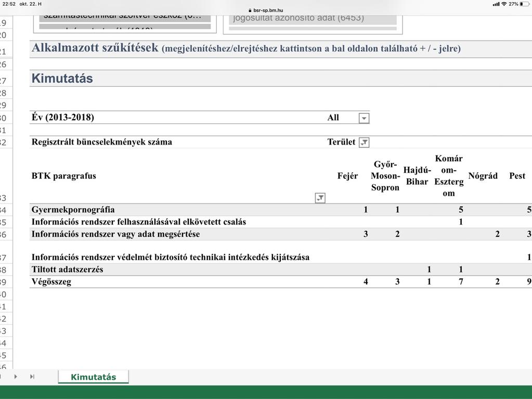Tap the bsr-sp.bm.hu address text
The image size is (532, 399).
[268, 10]
